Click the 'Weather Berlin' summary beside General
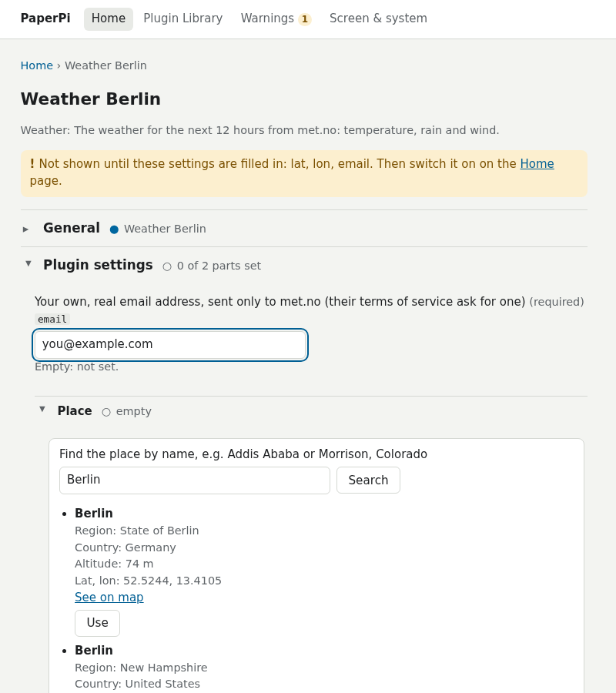This screenshot has width=616, height=693. (x=165, y=229)
